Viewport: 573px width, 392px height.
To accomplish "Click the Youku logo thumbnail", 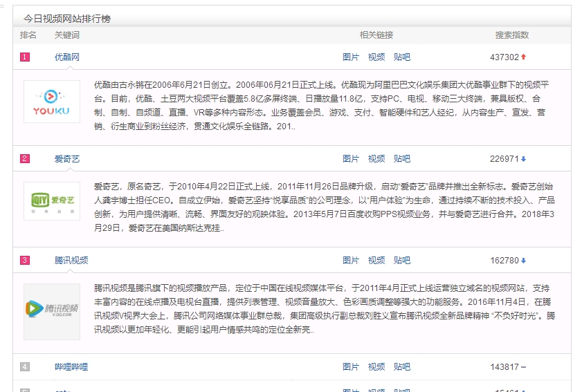I will click(x=52, y=102).
